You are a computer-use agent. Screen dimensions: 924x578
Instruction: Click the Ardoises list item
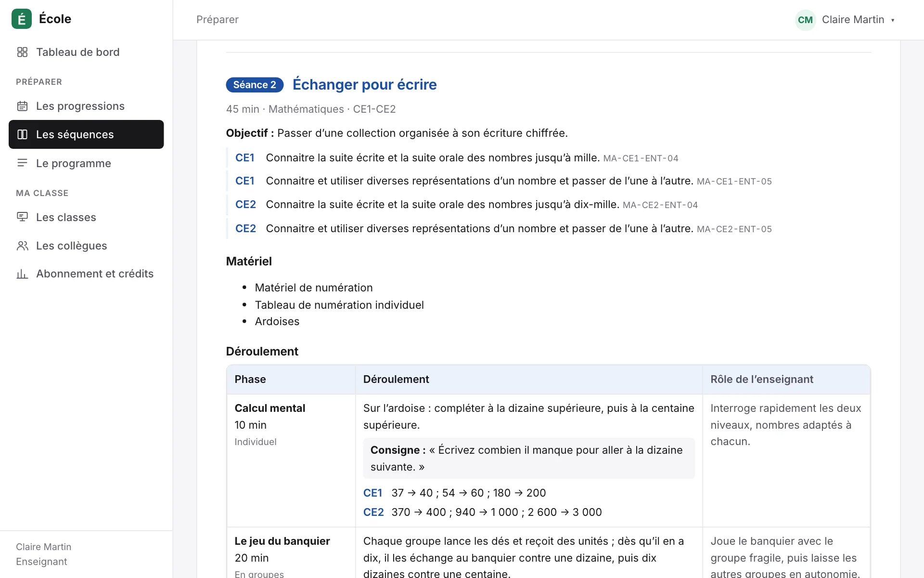coord(277,321)
